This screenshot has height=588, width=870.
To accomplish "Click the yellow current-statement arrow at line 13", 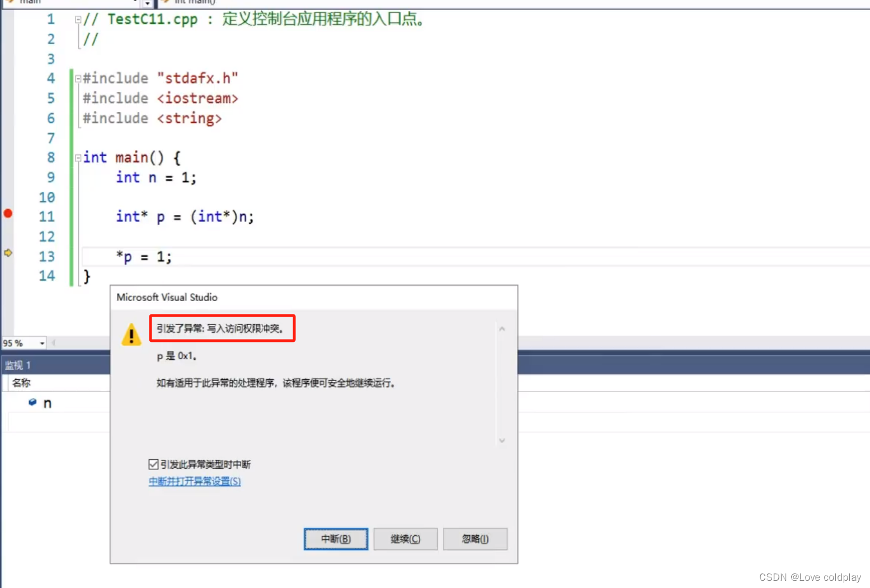I will point(8,253).
